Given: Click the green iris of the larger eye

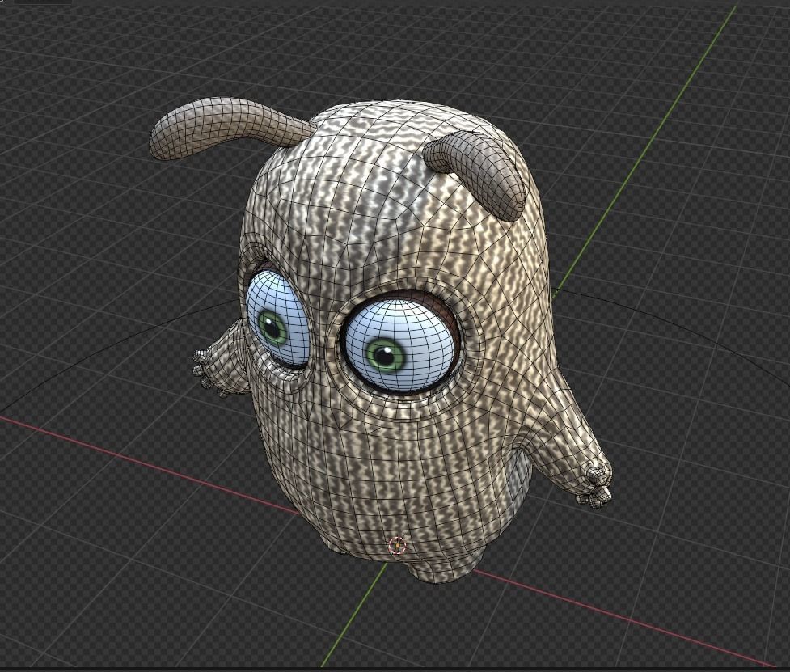Looking at the screenshot, I should click(386, 355).
